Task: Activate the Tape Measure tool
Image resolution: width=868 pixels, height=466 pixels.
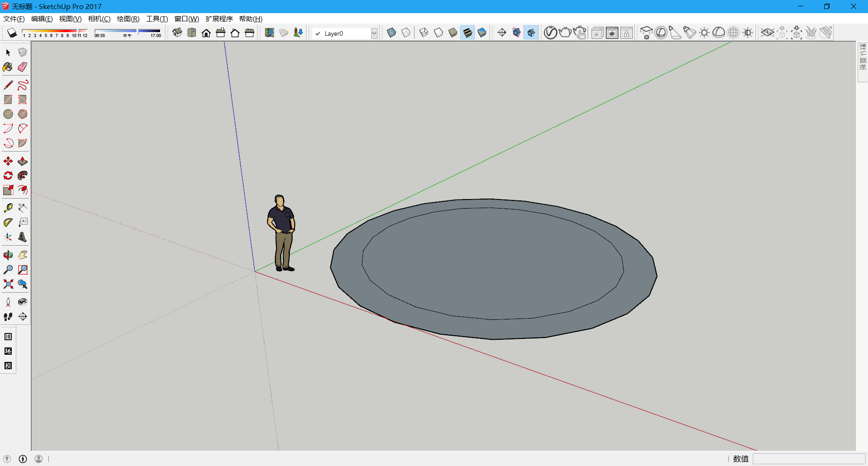Action: (x=8, y=208)
